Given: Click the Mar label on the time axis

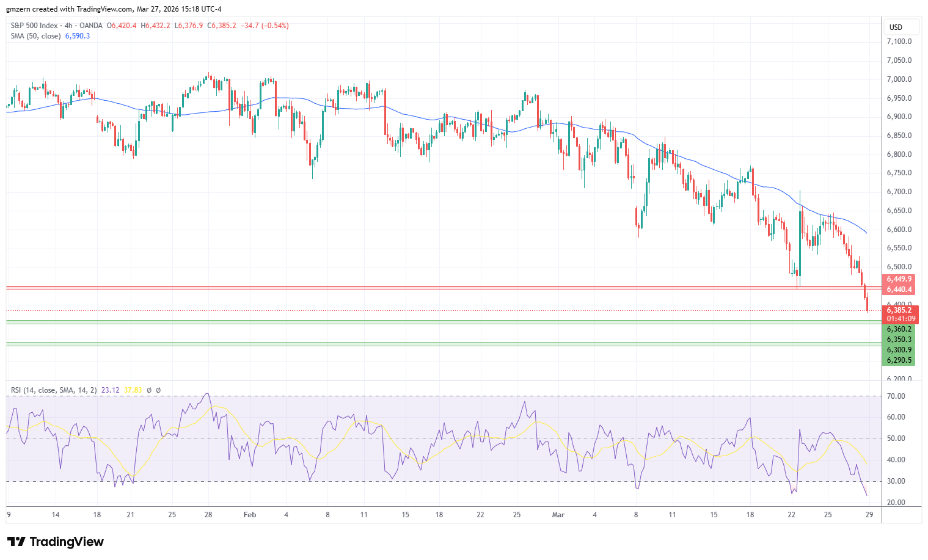Looking at the screenshot, I should [x=558, y=515].
